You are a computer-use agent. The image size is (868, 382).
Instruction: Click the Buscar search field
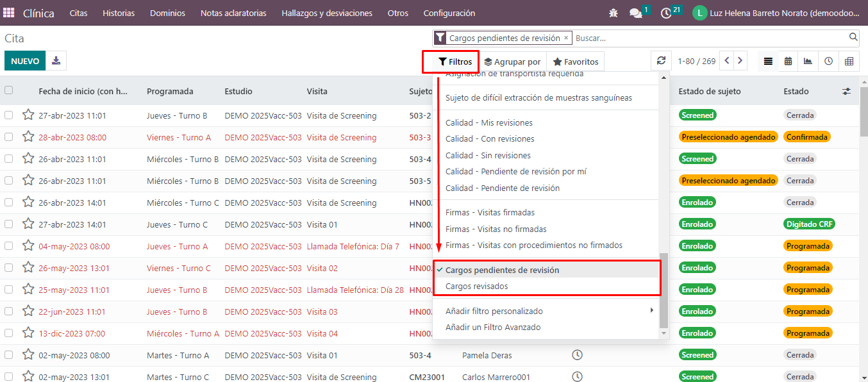(x=708, y=38)
